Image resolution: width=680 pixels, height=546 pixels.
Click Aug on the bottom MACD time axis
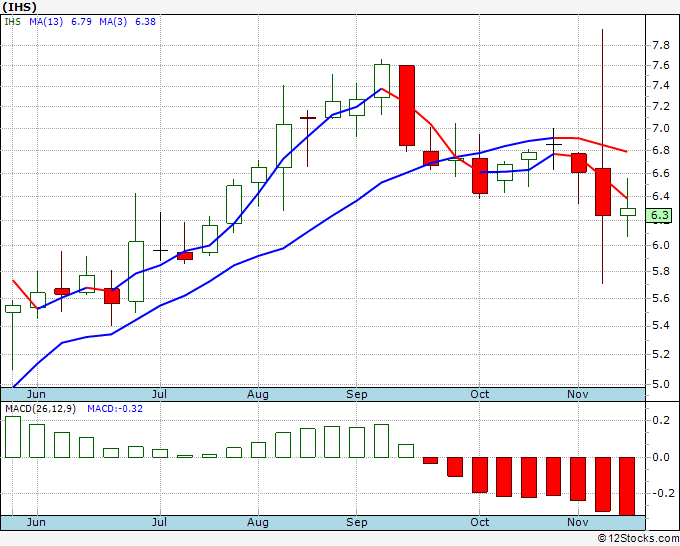point(258,522)
